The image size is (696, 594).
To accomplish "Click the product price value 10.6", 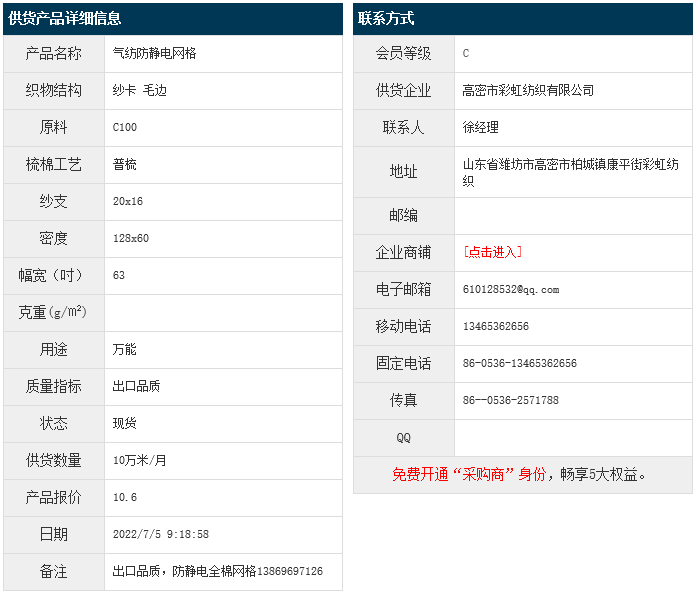I will pos(125,497).
